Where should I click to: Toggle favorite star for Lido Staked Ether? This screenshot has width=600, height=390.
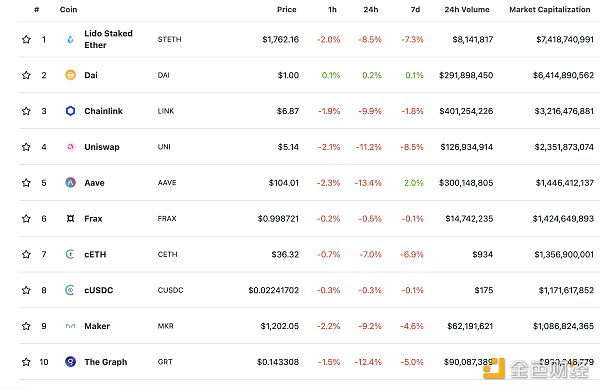pos(26,39)
